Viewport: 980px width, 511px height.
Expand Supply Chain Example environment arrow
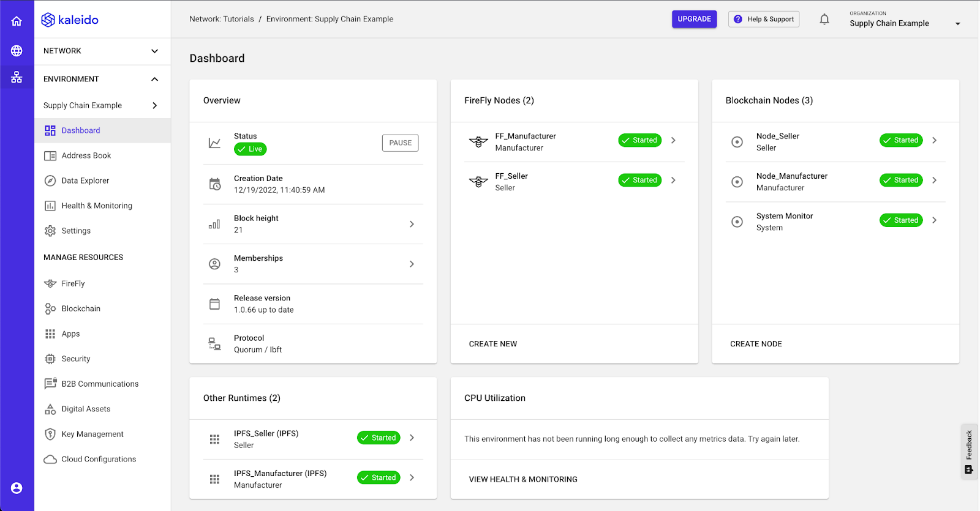tap(154, 105)
